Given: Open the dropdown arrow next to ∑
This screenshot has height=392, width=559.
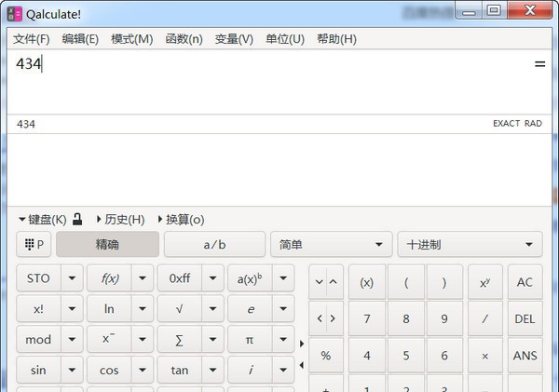Looking at the screenshot, I should coord(212,339).
